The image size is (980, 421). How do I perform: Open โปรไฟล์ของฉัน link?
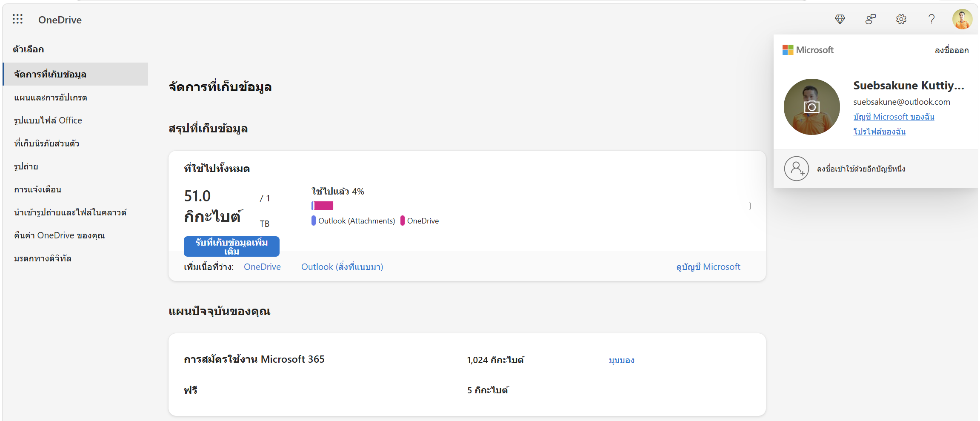click(879, 132)
